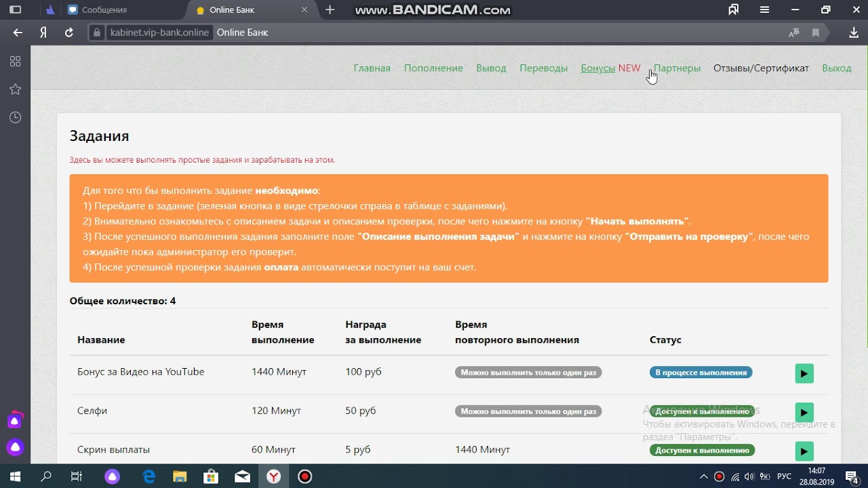Open the Вывод menu item
This screenshot has height=488, width=868.
(x=491, y=68)
